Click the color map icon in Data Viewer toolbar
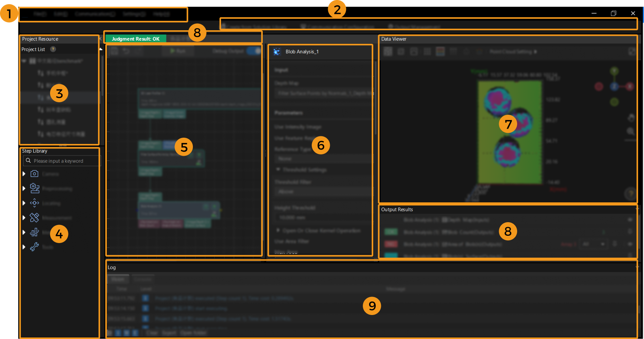 (440, 51)
